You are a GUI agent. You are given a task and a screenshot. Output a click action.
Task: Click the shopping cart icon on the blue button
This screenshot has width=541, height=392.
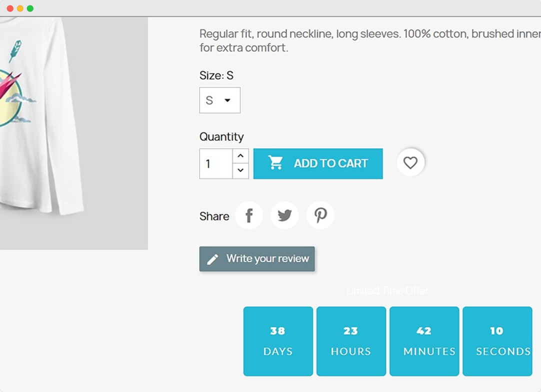275,163
